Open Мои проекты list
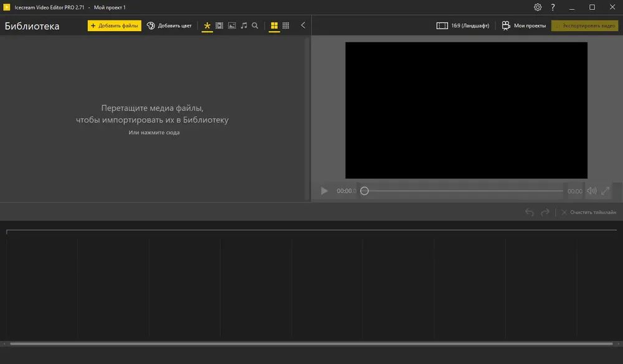This screenshot has height=364, width=623. point(524,26)
